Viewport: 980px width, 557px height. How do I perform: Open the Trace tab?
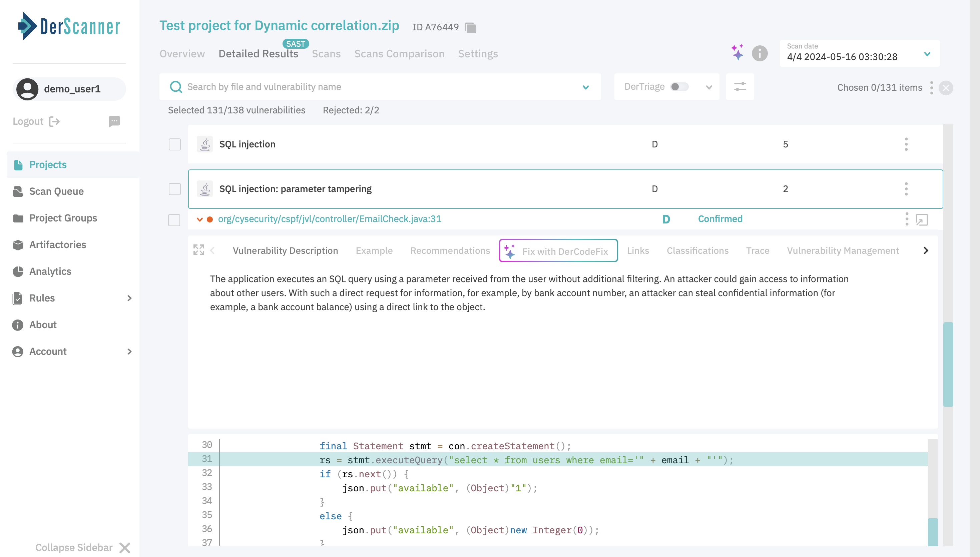[x=758, y=250]
